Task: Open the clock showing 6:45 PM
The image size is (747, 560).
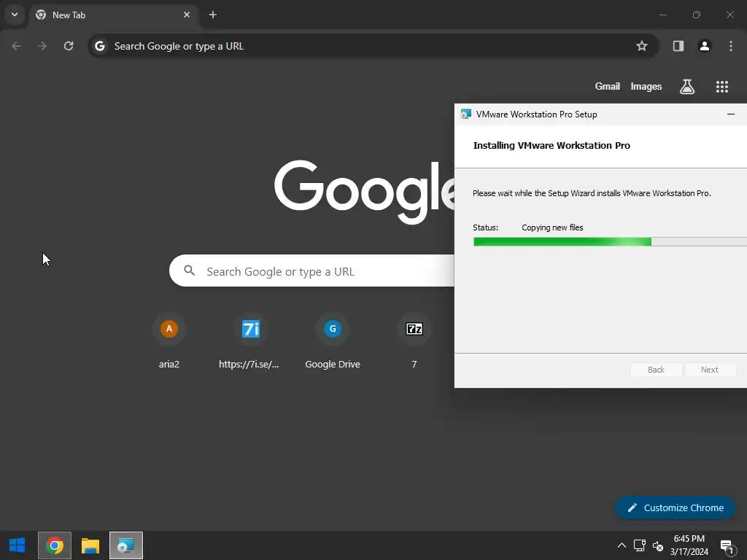Action: (689, 545)
